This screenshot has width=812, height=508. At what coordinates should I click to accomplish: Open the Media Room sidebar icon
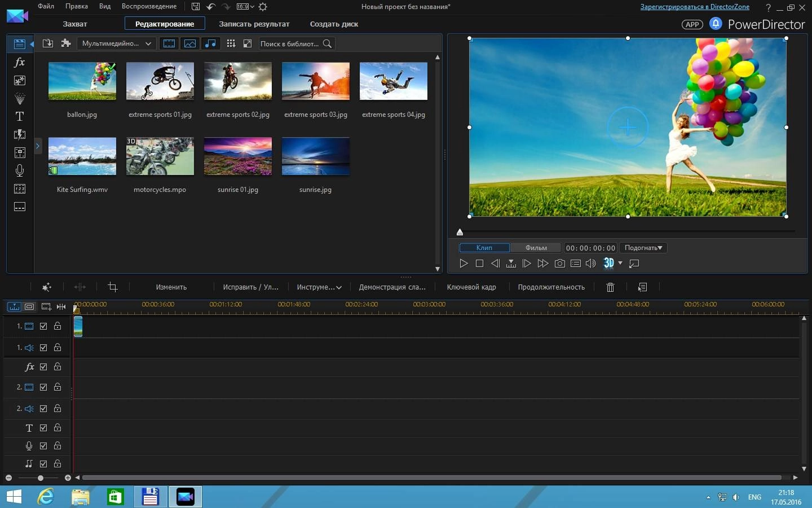[x=20, y=44]
